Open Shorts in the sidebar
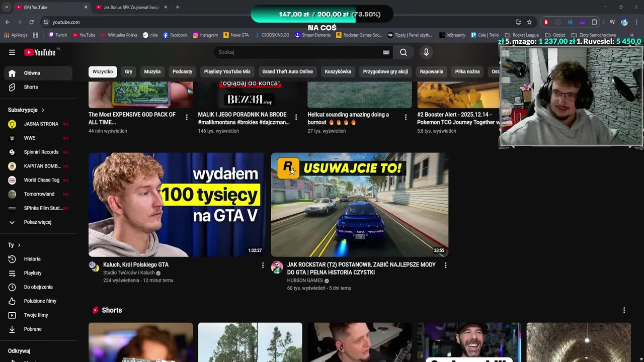 (x=38, y=87)
